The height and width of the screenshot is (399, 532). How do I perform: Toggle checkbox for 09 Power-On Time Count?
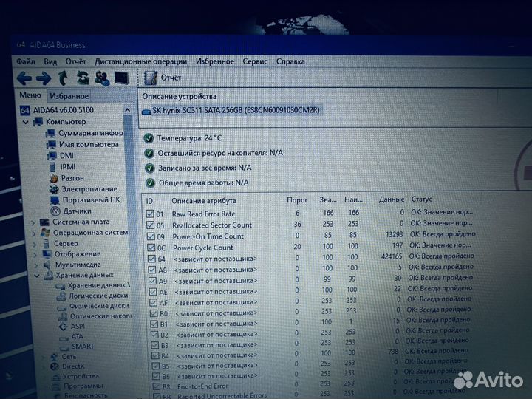(151, 236)
